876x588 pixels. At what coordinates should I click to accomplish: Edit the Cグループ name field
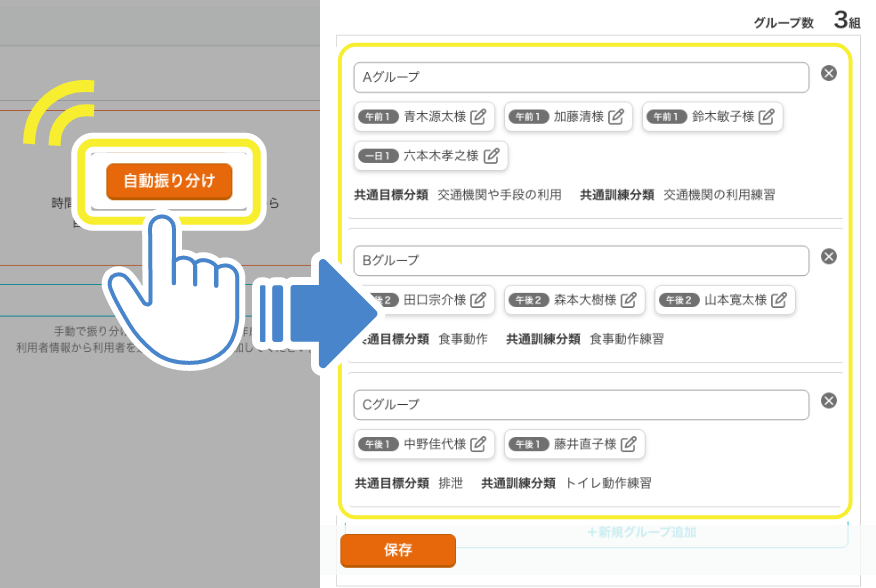581,405
